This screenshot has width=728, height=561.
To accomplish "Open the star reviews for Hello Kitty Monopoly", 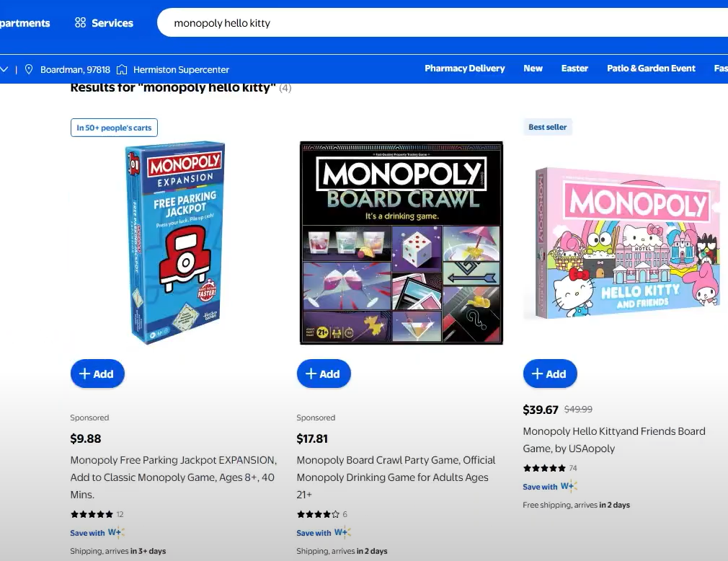I will point(544,468).
